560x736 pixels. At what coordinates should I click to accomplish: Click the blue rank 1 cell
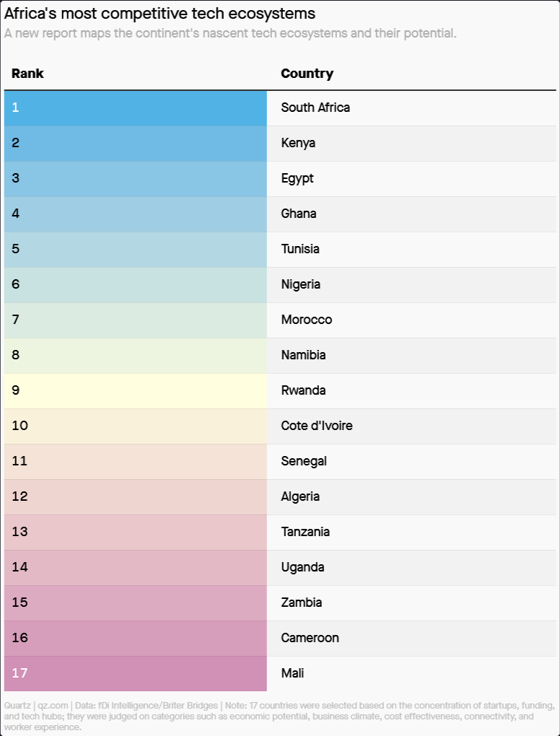pos(135,108)
